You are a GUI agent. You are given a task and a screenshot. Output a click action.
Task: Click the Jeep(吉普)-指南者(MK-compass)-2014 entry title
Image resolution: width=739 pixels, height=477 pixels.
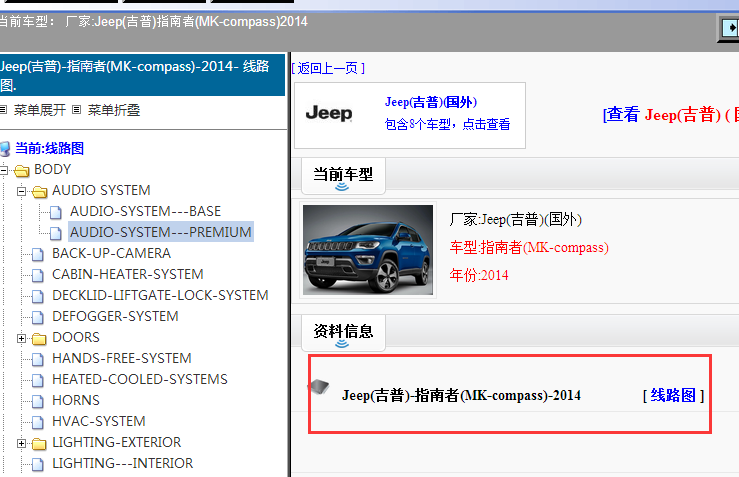coord(461,395)
